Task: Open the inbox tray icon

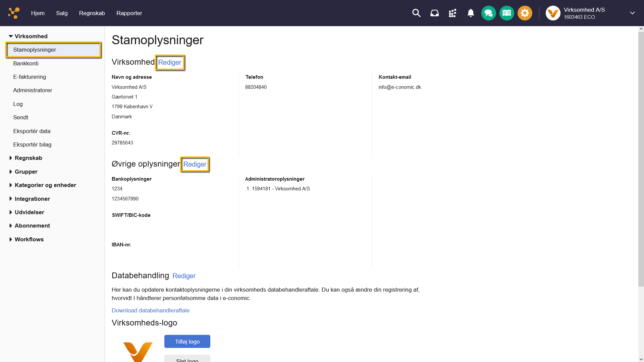Action: (434, 13)
